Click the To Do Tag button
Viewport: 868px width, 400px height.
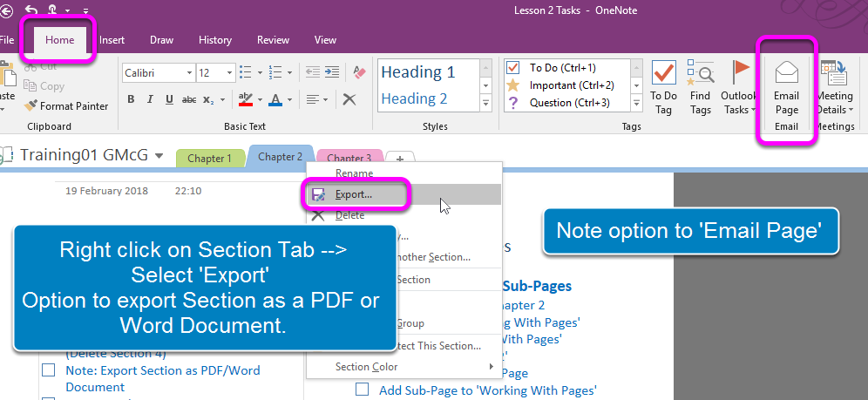pyautogui.click(x=663, y=88)
